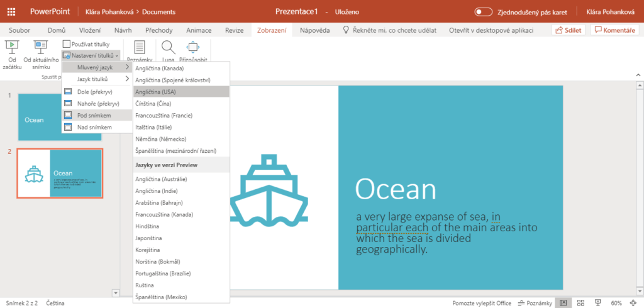Open the Poznámky notes icon in ribbon
The image size is (644, 308).
[140, 48]
